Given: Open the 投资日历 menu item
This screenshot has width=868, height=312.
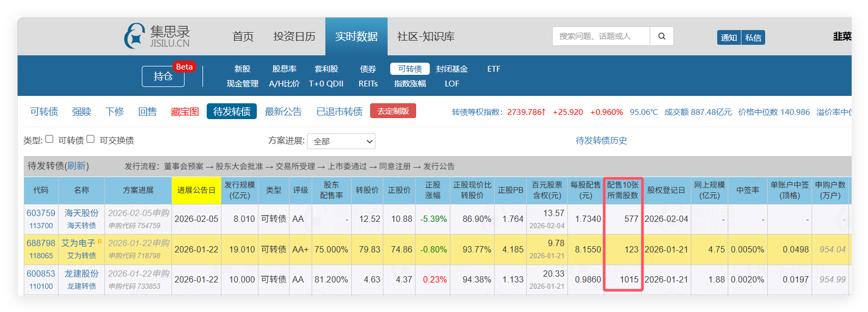Looking at the screenshot, I should pos(294,36).
